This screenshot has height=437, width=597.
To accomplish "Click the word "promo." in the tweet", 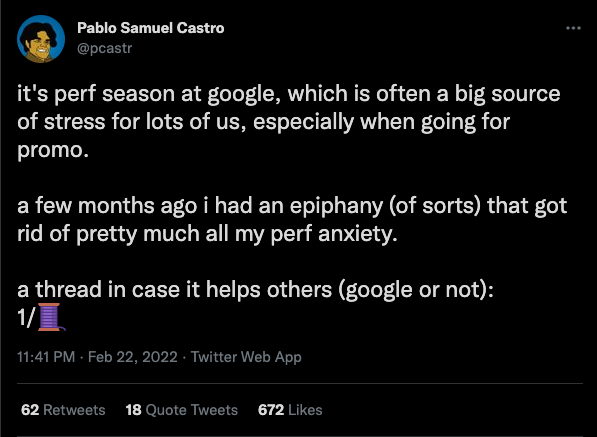I will (x=53, y=151).
